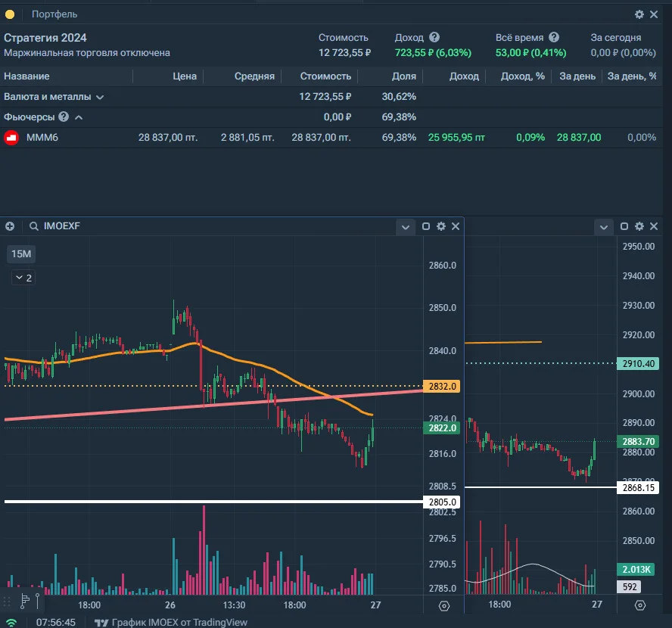Change the 15M timeframe button
This screenshot has width=672, height=628.
pos(21,254)
